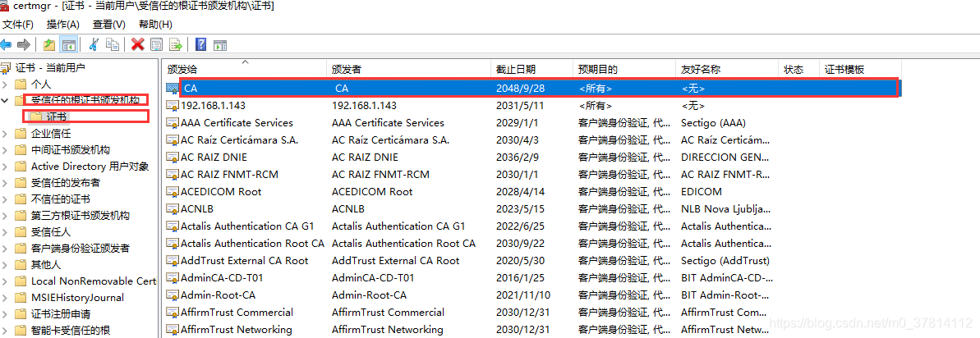Screen dimensions: 980x338
Task: Click folder icon beside 其他人
Action: [x=21, y=265]
